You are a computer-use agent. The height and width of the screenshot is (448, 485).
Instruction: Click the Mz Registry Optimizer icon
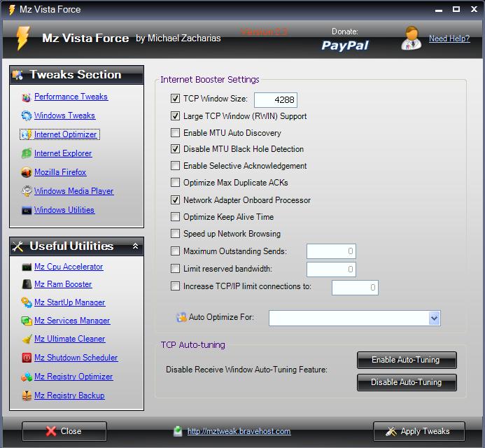pyautogui.click(x=27, y=377)
